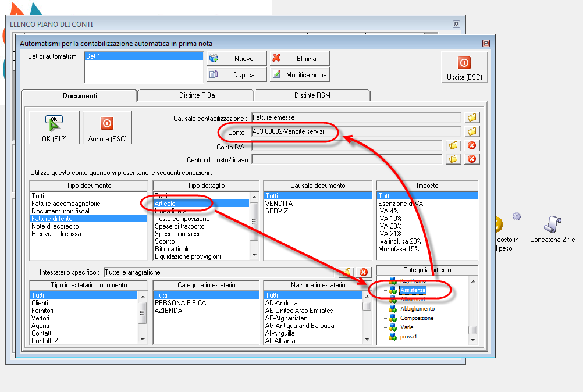
Task: Select Monofase 15% in Imposte list
Action: click(x=427, y=249)
